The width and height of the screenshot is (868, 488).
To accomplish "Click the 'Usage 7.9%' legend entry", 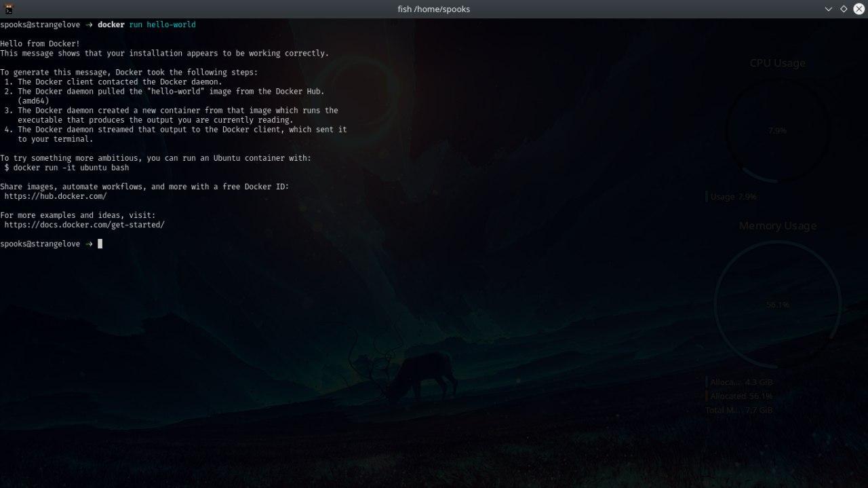I will [732, 197].
